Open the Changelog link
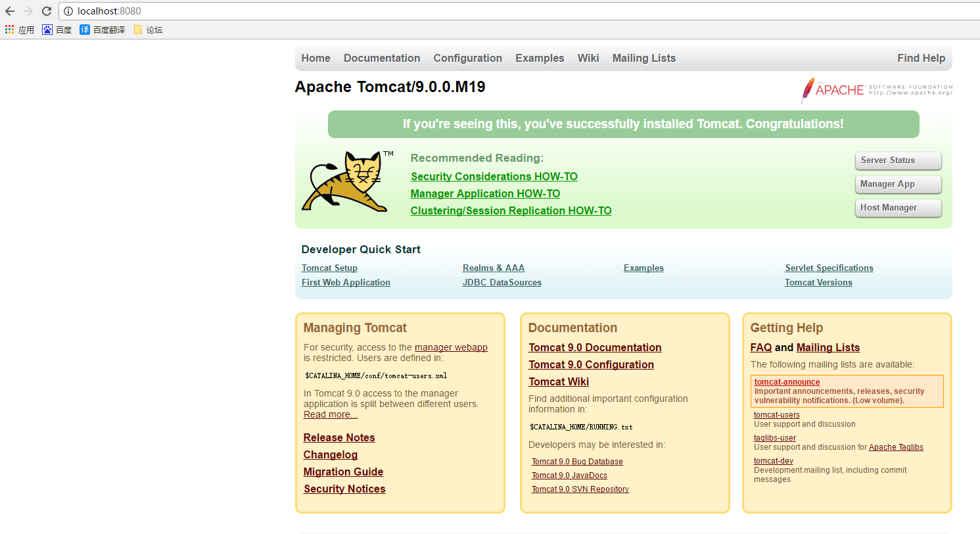Viewport: 980px width, 534px height. pos(331,454)
